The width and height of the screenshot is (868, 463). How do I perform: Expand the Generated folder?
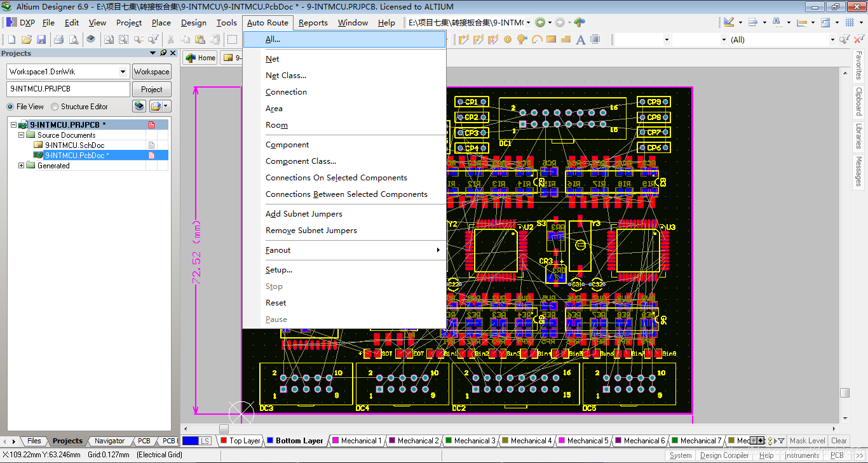pos(21,166)
